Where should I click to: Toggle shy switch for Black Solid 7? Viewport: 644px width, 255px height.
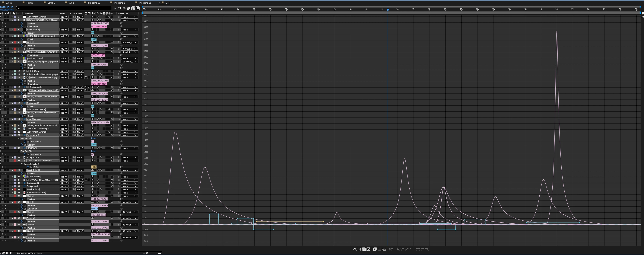[x=93, y=170]
